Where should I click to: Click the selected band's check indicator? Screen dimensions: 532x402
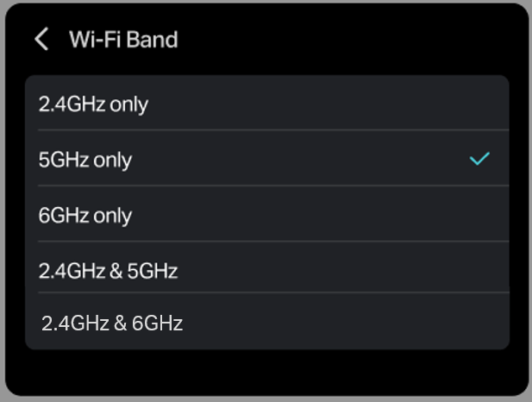pos(479,159)
